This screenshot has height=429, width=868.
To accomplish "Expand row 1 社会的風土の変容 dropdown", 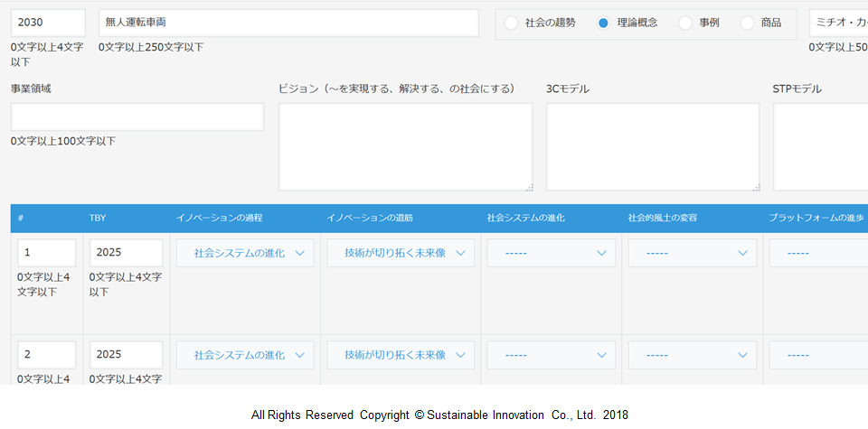I will (x=692, y=253).
